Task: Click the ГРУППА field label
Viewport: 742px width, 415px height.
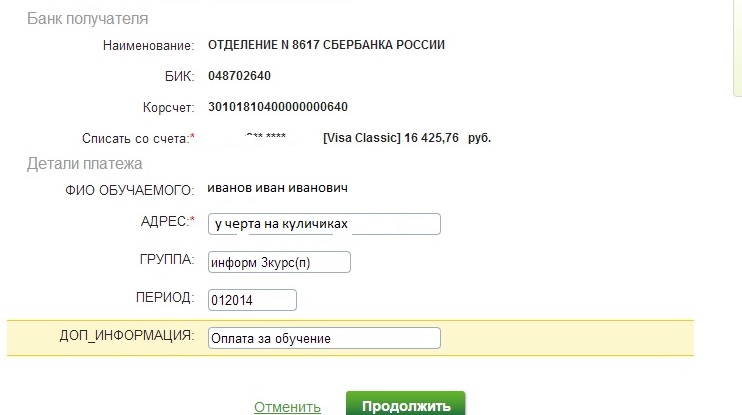Action: click(167, 259)
